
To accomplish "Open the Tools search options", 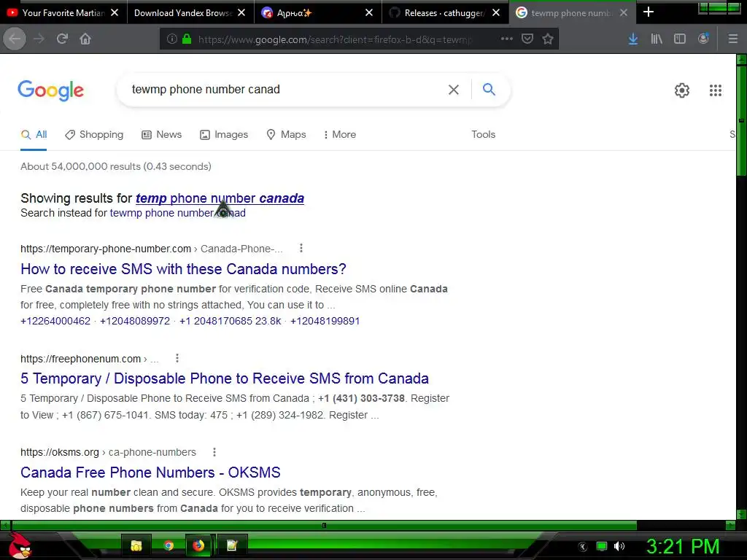I will pos(483,135).
